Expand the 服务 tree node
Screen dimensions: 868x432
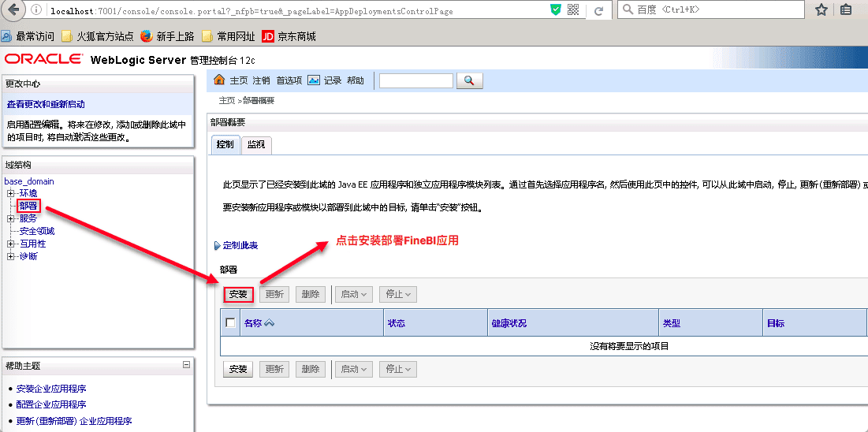coord(10,219)
